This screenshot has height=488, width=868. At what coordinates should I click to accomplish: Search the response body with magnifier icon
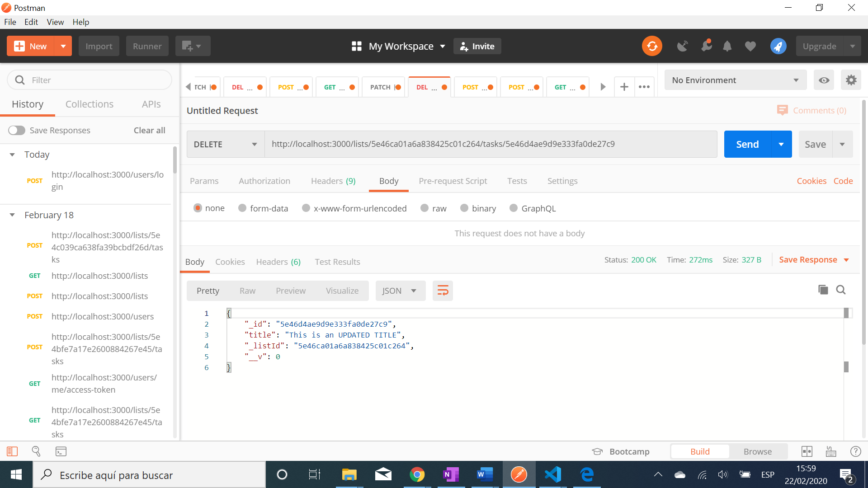[841, 290]
